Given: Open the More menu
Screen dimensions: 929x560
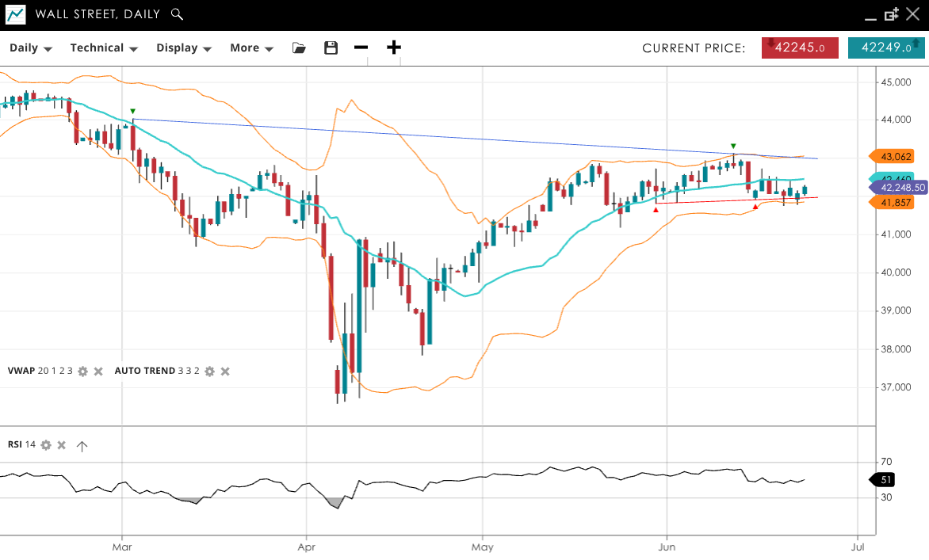Looking at the screenshot, I should click(x=251, y=48).
